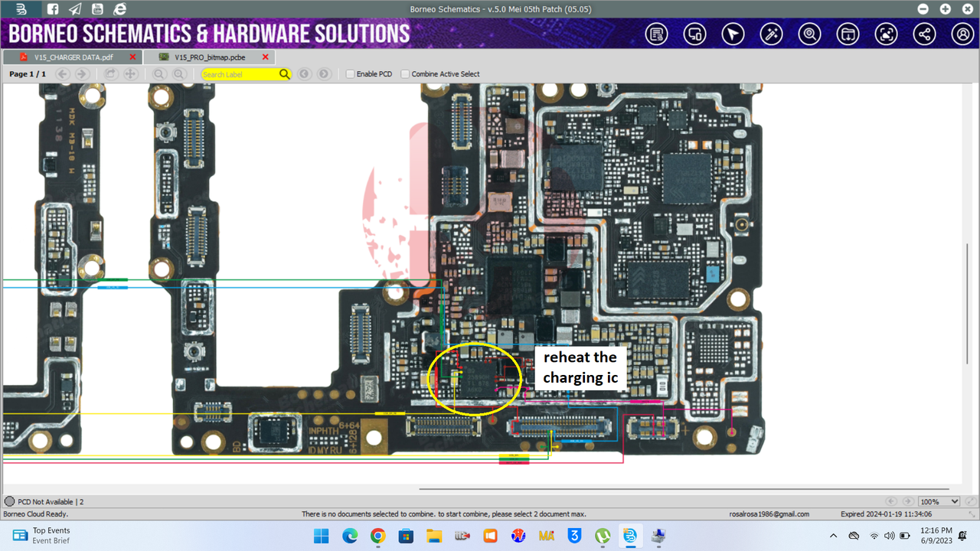
Task: Open Microsoft Store from taskbar
Action: coord(406,536)
